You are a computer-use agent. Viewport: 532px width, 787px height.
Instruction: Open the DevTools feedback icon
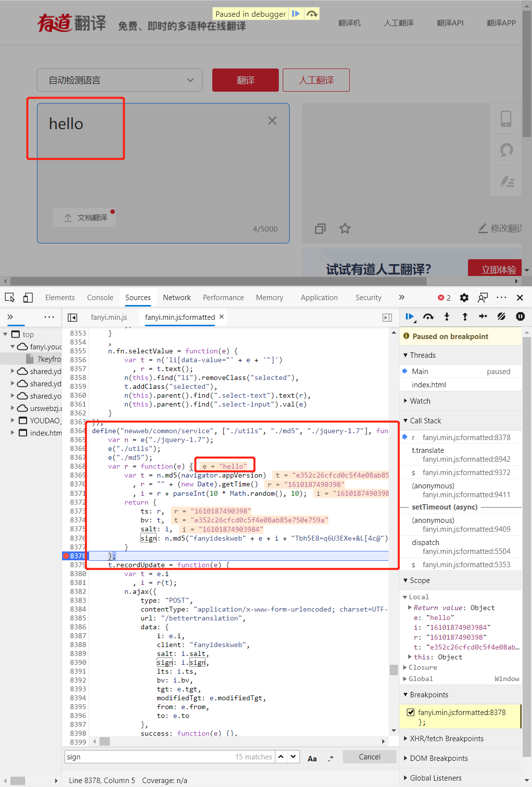[x=483, y=298]
